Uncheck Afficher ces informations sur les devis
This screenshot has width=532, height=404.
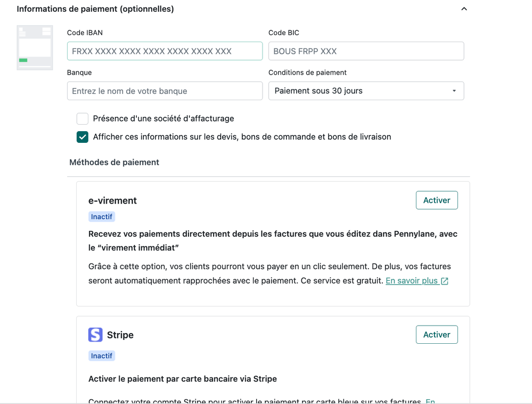coord(83,137)
